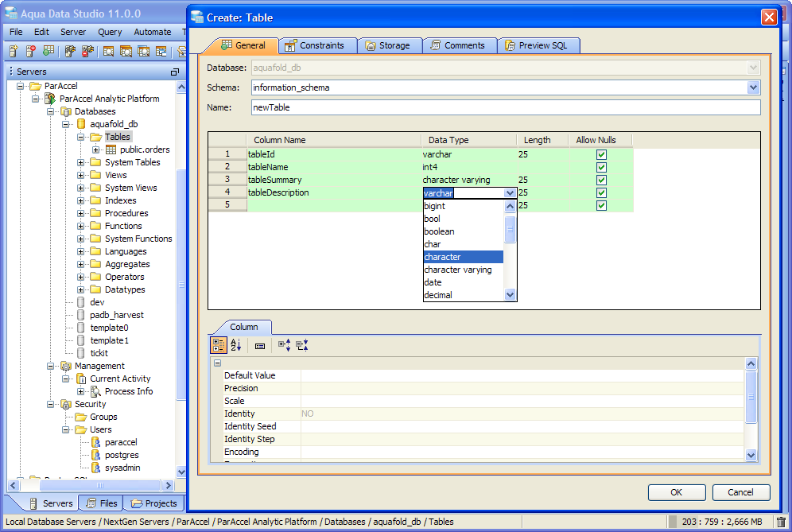Click the Alphabetical A-Z sort icon
792x532 pixels.
[236, 345]
